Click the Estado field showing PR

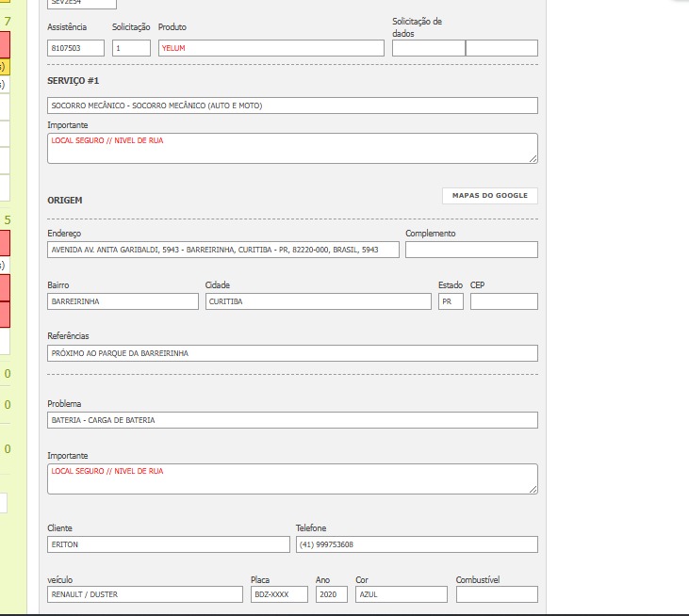coord(451,301)
